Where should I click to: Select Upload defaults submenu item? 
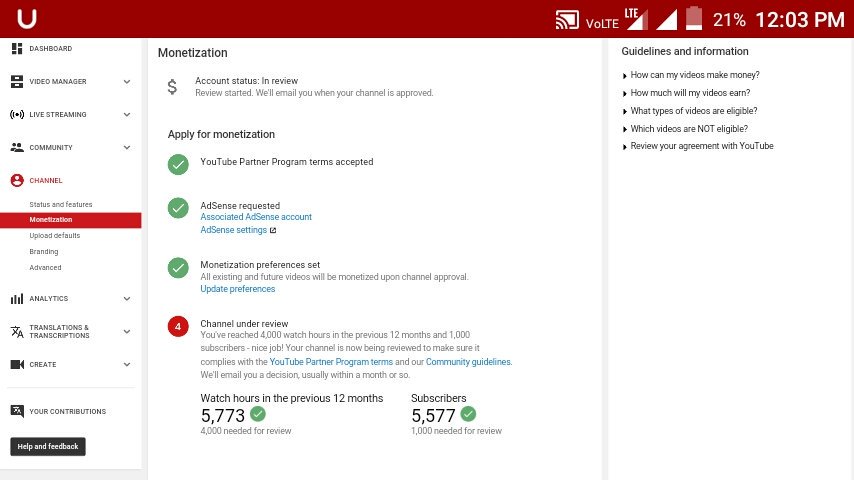54,235
